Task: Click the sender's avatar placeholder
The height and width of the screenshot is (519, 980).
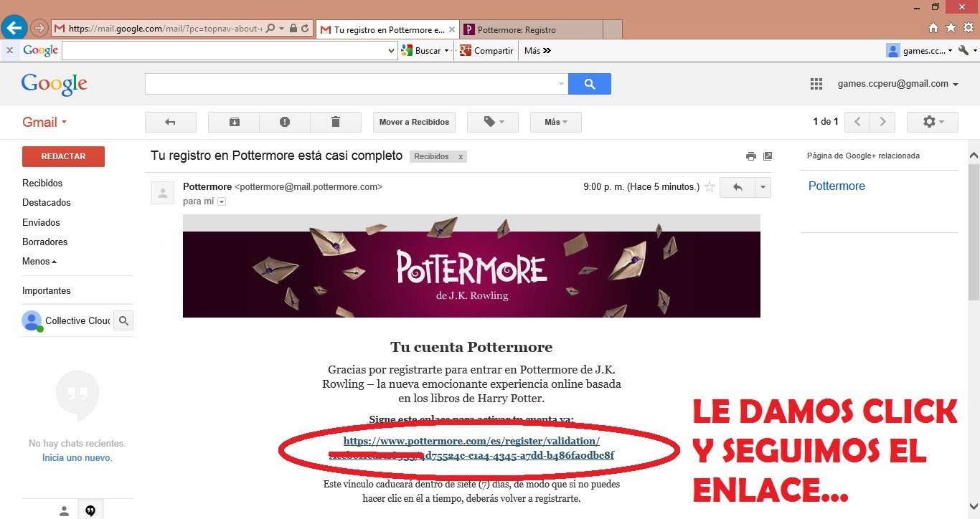Action: tap(163, 193)
